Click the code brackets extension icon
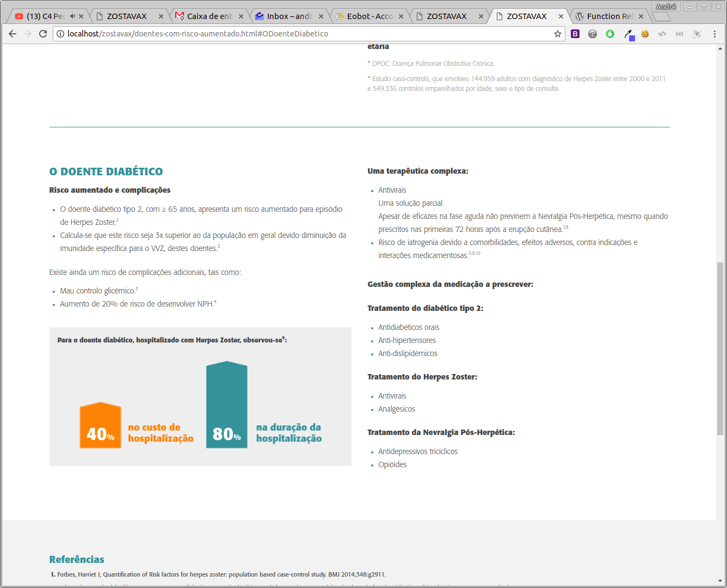The width and height of the screenshot is (727, 588). click(662, 34)
